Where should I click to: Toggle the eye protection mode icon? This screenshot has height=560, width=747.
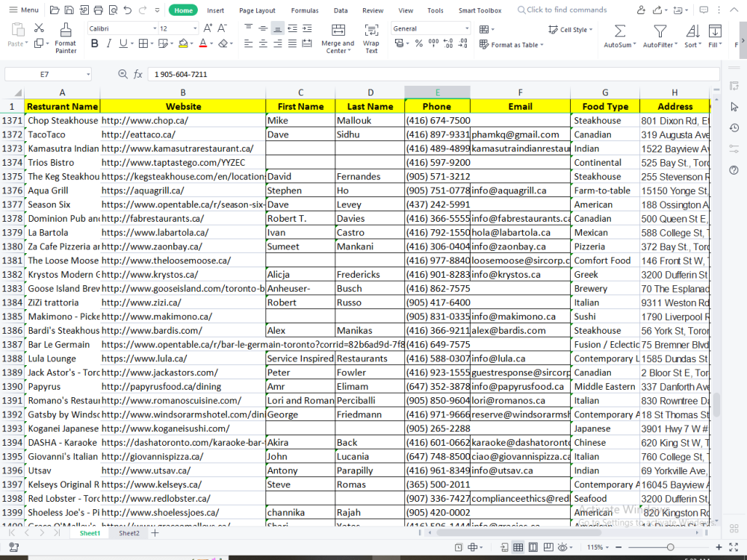[x=563, y=547]
